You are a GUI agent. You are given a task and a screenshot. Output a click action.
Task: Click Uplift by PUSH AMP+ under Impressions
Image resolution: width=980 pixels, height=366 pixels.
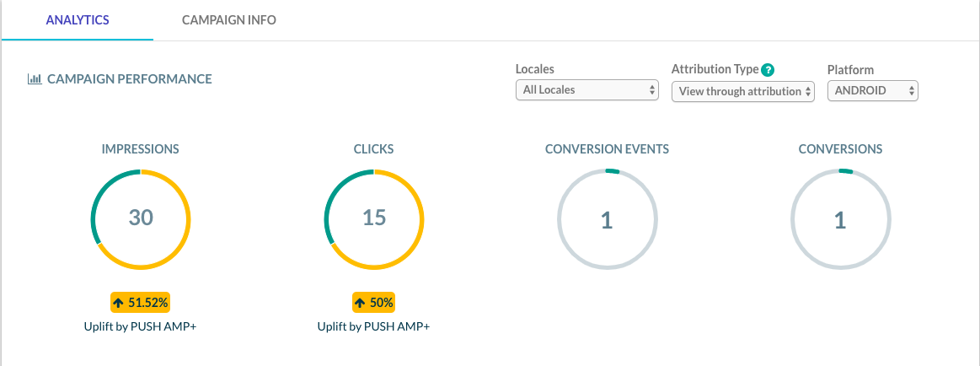click(141, 326)
